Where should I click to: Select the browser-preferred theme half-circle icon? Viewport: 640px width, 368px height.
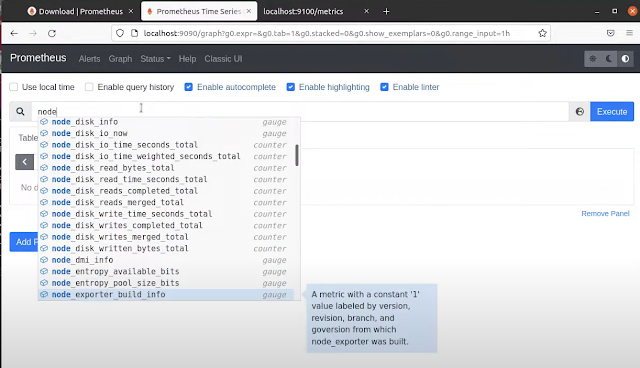pyautogui.click(x=625, y=59)
